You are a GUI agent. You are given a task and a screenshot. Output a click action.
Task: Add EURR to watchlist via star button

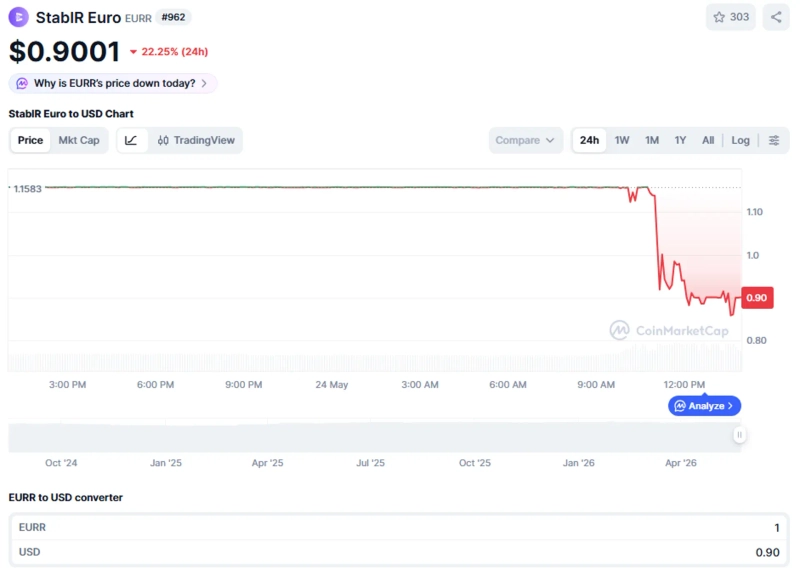(x=731, y=17)
